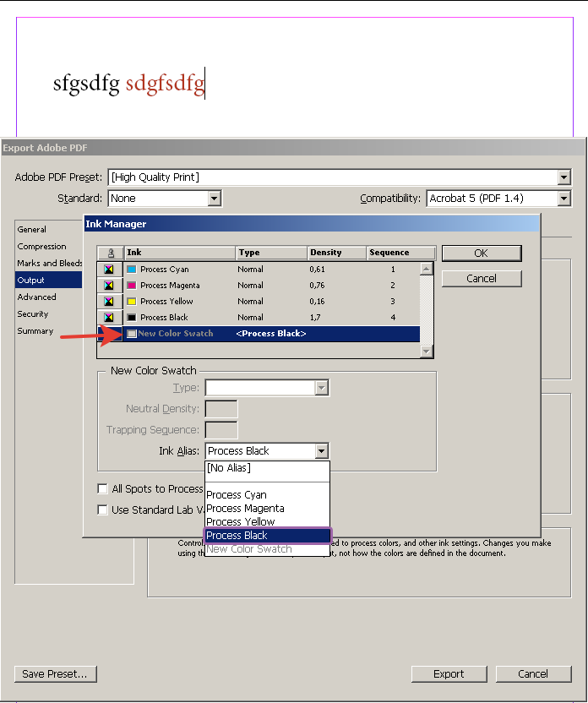Click the Neutral Density input field
588x703 pixels.
pyautogui.click(x=221, y=409)
